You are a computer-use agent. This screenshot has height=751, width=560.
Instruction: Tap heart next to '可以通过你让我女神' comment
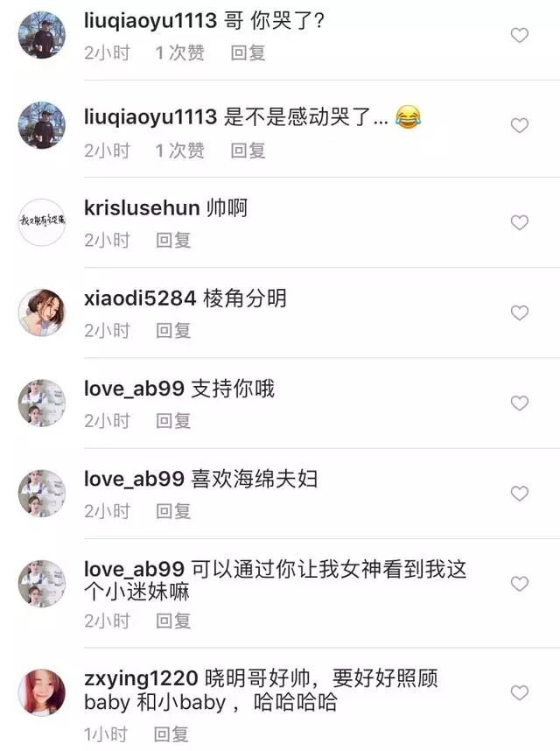(520, 583)
